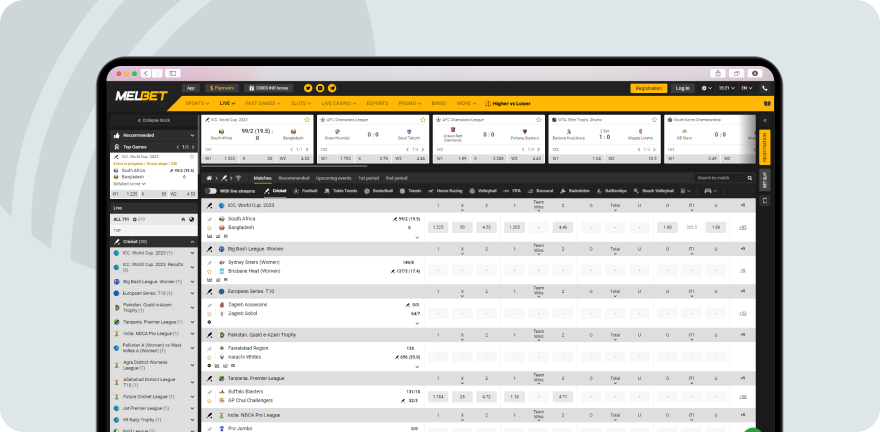Go to next Top Games slide arrow

click(193, 146)
